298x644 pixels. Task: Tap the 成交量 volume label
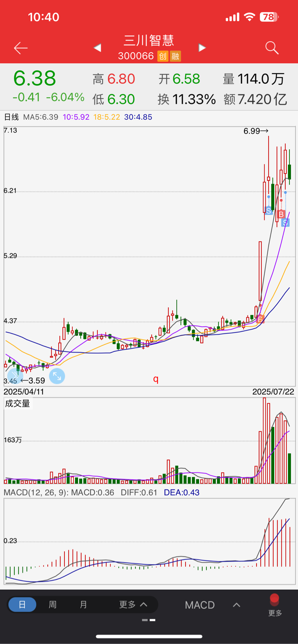coord(17,403)
